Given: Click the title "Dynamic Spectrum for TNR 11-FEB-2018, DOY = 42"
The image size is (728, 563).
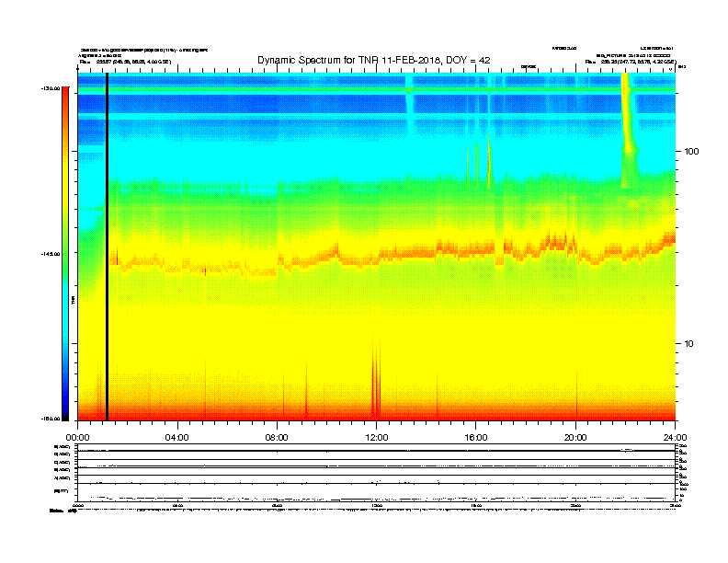Looking at the screenshot, I should point(374,60).
